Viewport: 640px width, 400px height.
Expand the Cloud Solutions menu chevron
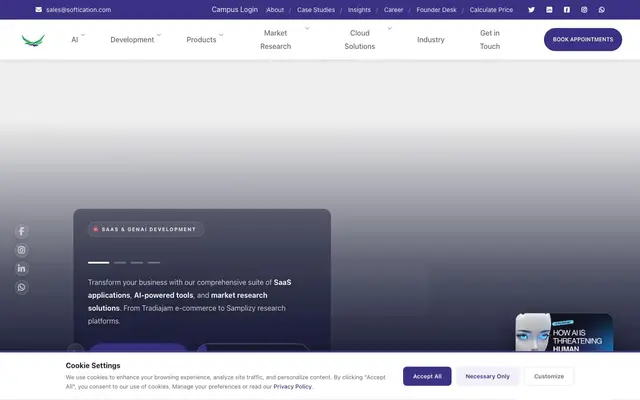click(389, 29)
